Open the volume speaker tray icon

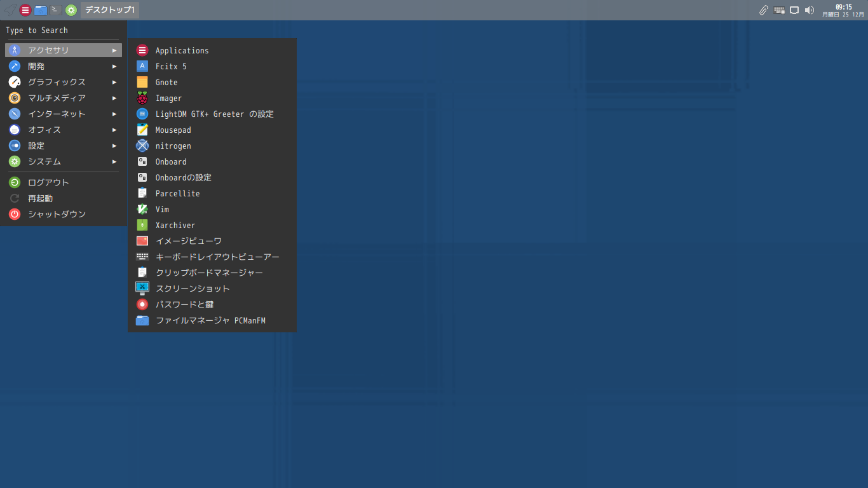810,10
